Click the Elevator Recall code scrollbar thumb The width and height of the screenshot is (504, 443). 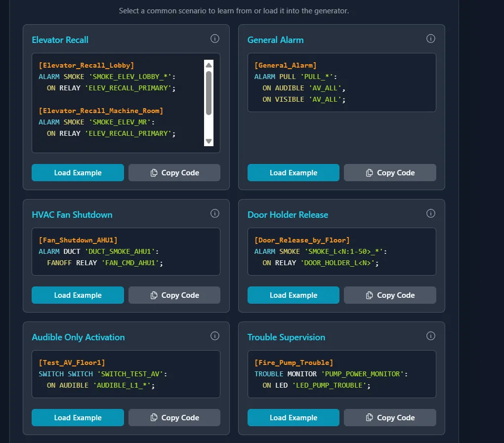pyautogui.click(x=209, y=93)
